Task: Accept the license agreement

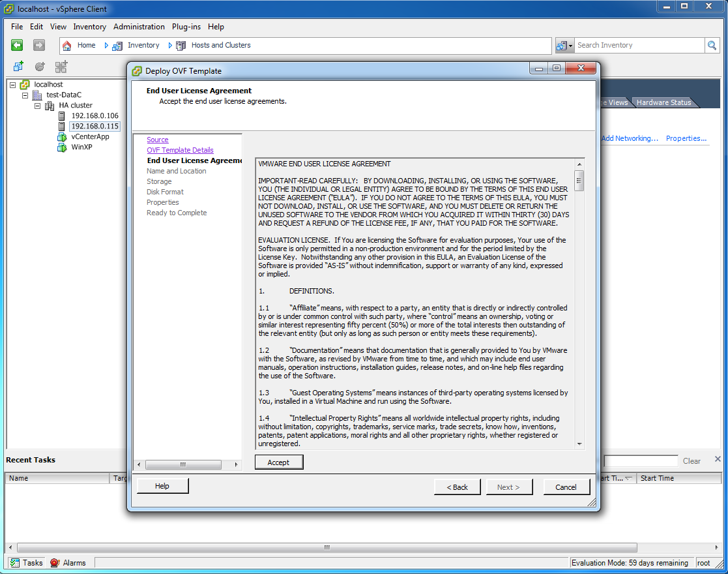Action: [x=278, y=462]
